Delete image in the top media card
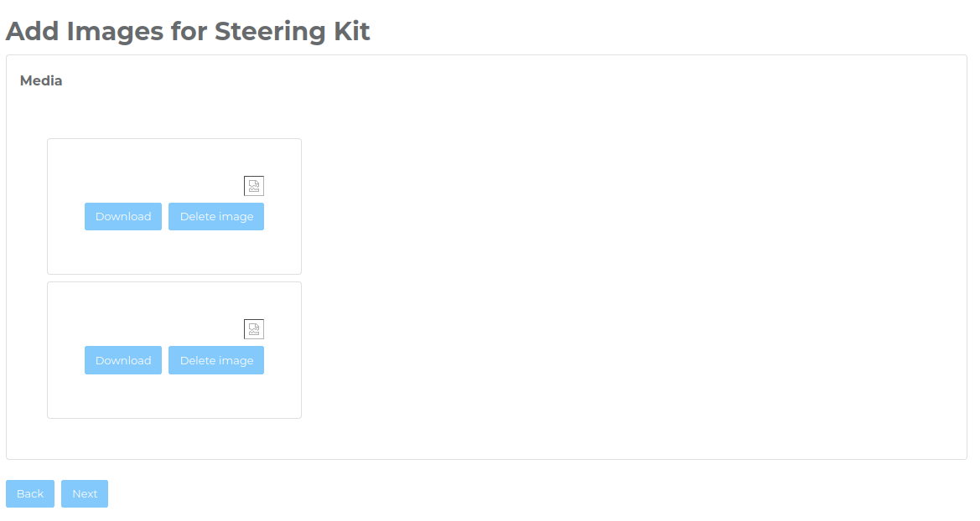The width and height of the screenshot is (980, 521). (x=216, y=216)
